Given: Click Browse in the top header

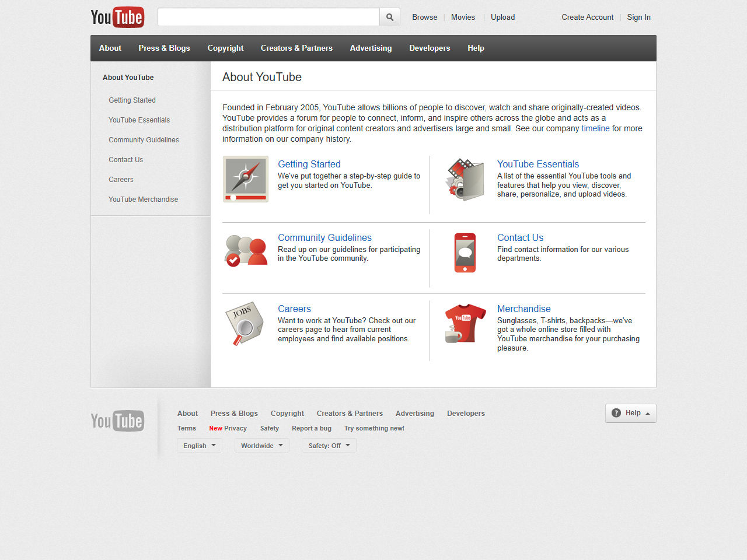Looking at the screenshot, I should tap(425, 17).
